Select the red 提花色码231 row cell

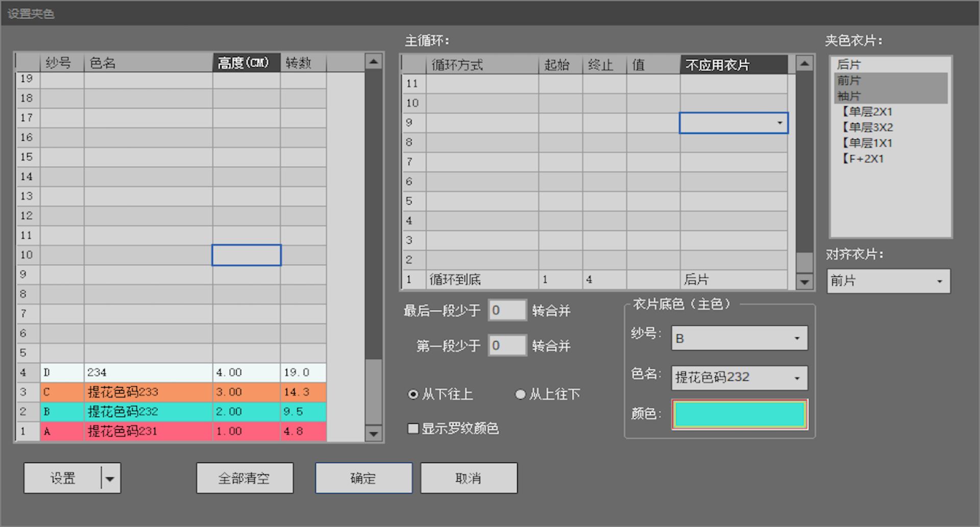point(148,432)
